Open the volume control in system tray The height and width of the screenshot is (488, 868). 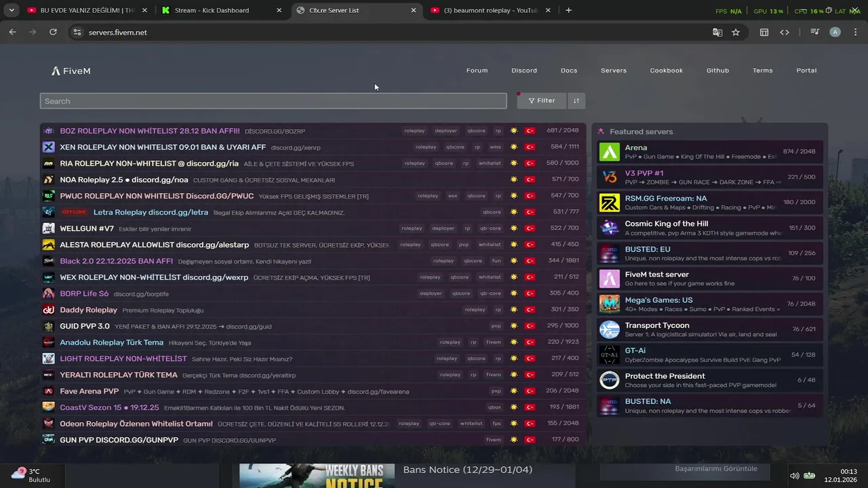point(795,475)
